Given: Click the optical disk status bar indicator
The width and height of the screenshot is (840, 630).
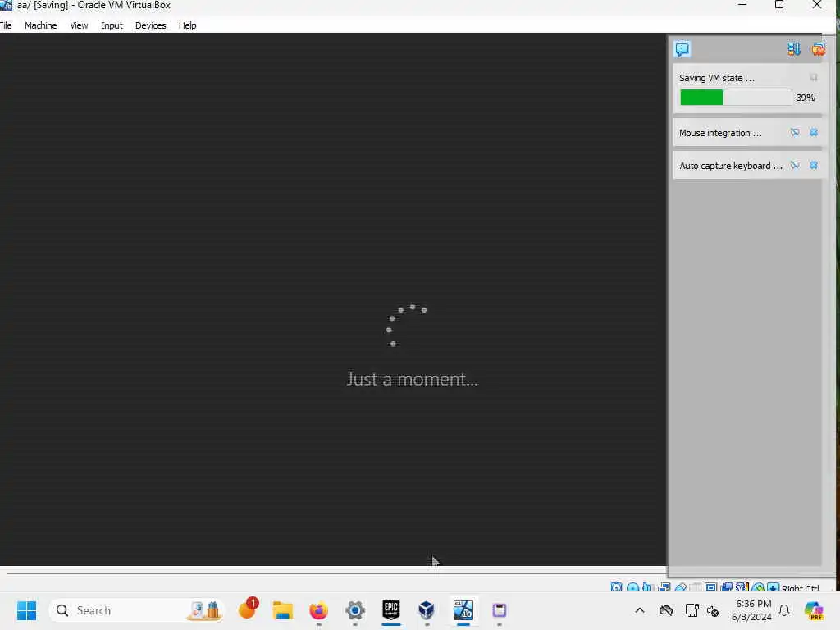Looking at the screenshot, I should (632, 587).
